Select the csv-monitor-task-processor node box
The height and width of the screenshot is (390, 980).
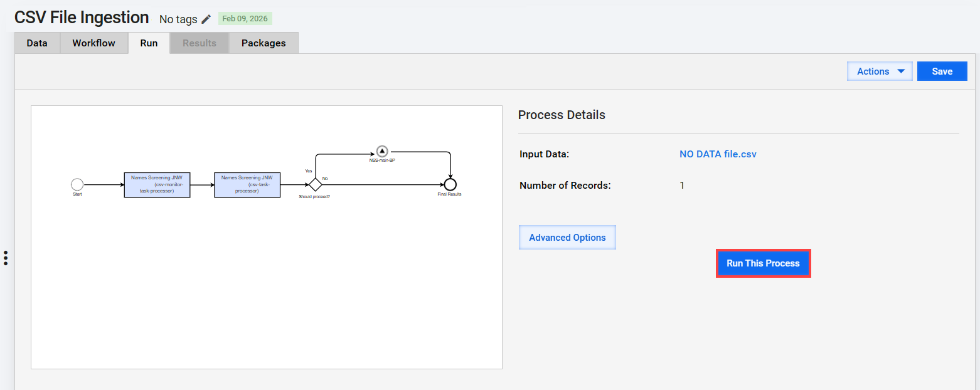tap(157, 184)
